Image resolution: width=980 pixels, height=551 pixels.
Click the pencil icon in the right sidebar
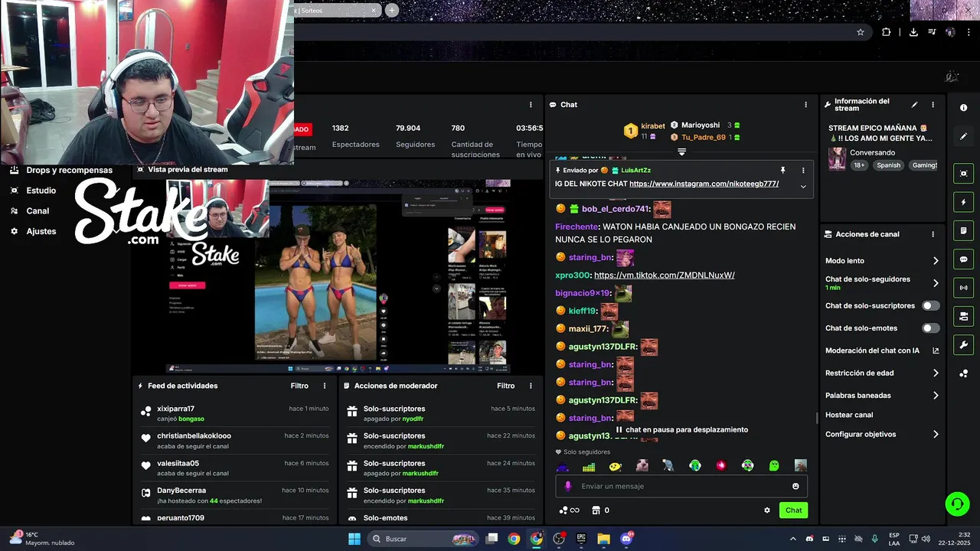pos(963,136)
